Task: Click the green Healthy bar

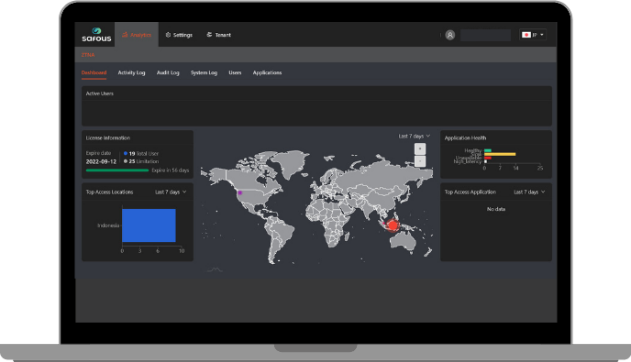Action: [x=488, y=150]
